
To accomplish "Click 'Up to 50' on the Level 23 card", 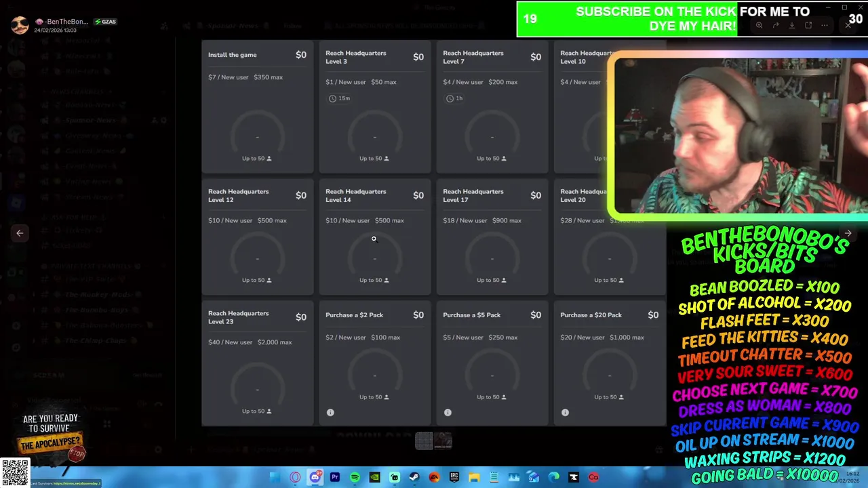I will coord(257,411).
